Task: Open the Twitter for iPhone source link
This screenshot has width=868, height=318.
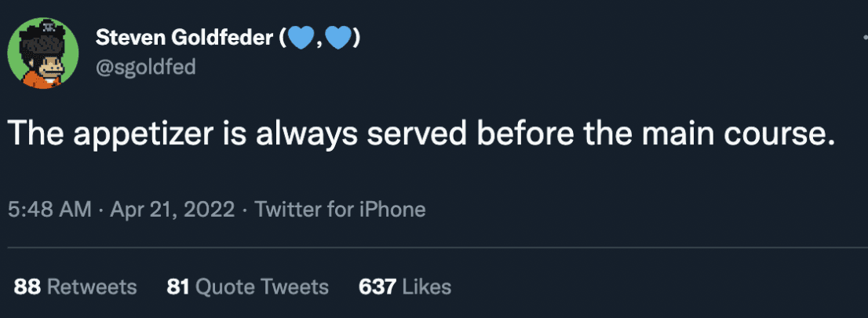Action: tap(340, 210)
